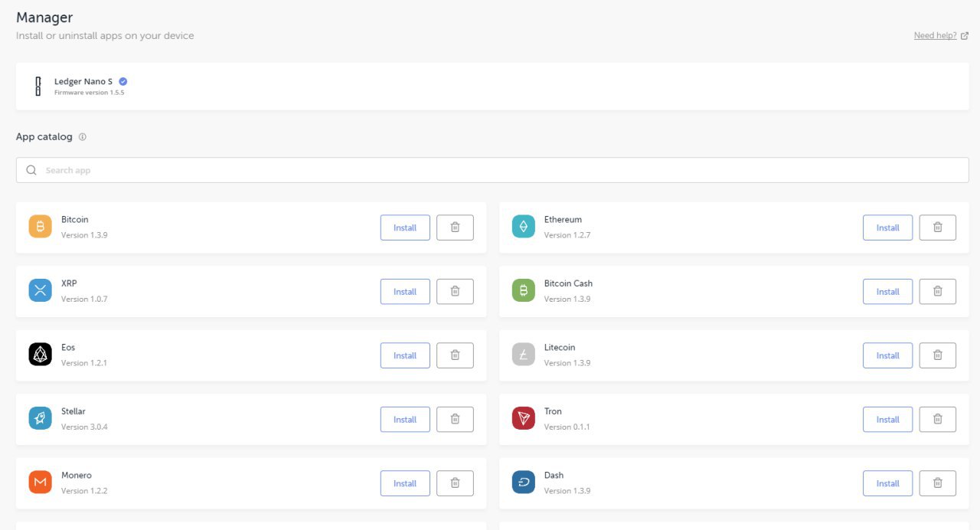This screenshot has height=530, width=980.
Task: Click the verified badge next to Ledger Nano S
Action: [122, 81]
